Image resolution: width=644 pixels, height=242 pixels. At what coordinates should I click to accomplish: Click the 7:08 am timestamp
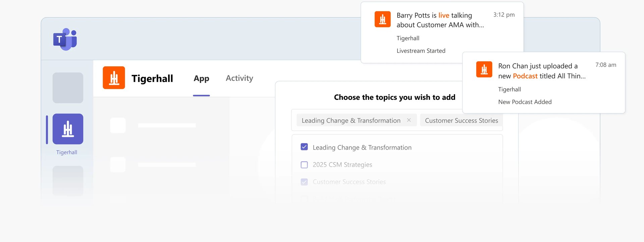coord(606,65)
